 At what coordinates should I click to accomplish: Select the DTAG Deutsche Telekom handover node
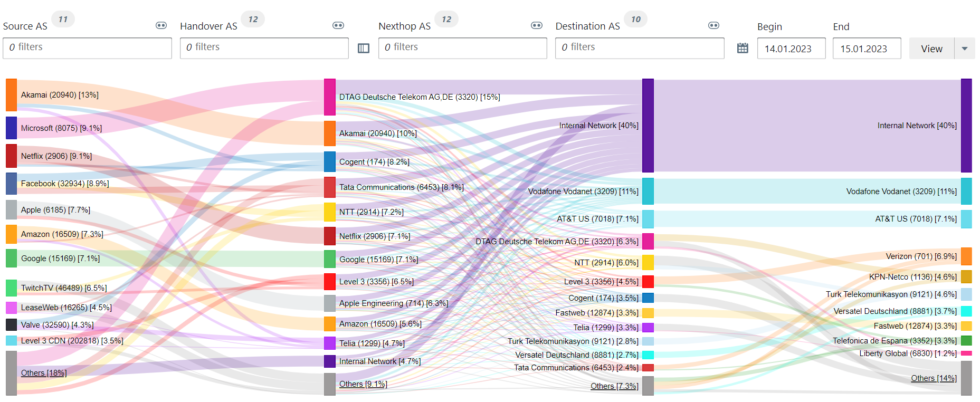(x=329, y=97)
